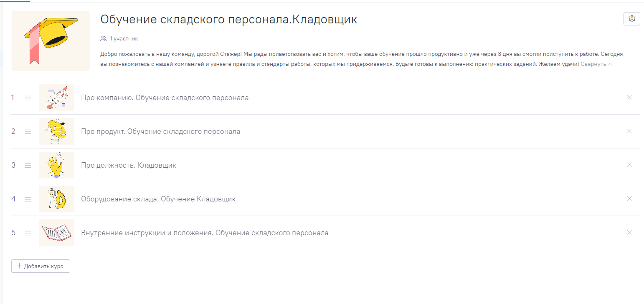Open the Про должность yellow glove thumbnail

click(x=57, y=165)
